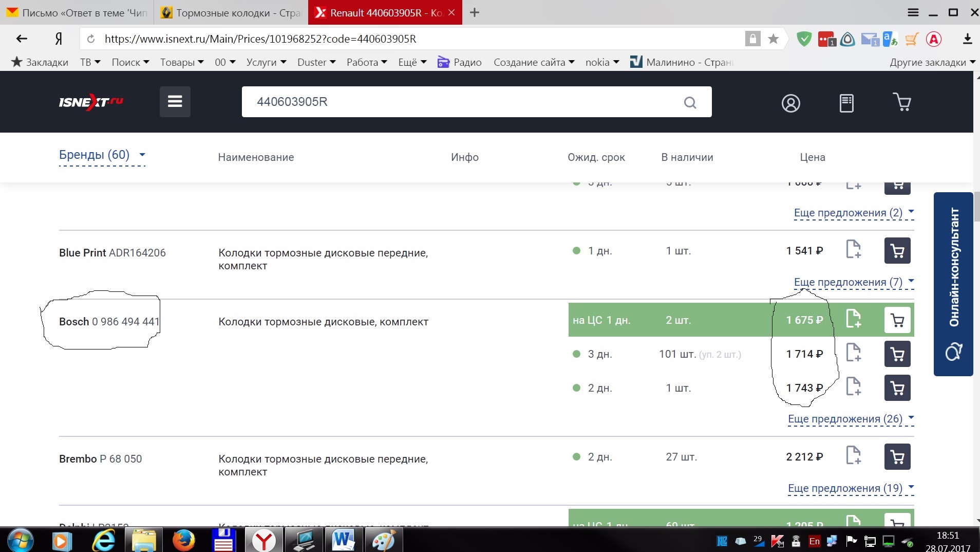Click the ISNEXT.ru logo
The width and height of the screenshot is (980, 552).
pyautogui.click(x=91, y=102)
